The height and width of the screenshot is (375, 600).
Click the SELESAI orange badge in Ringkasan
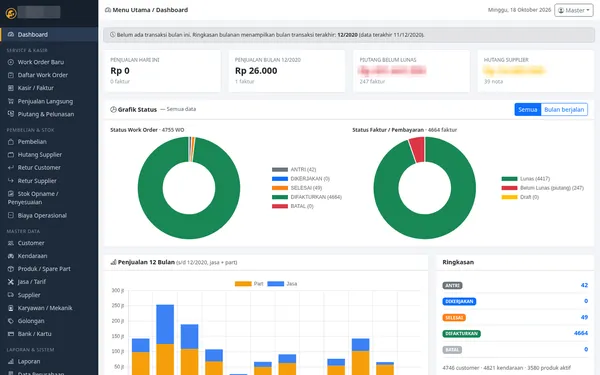tap(454, 318)
